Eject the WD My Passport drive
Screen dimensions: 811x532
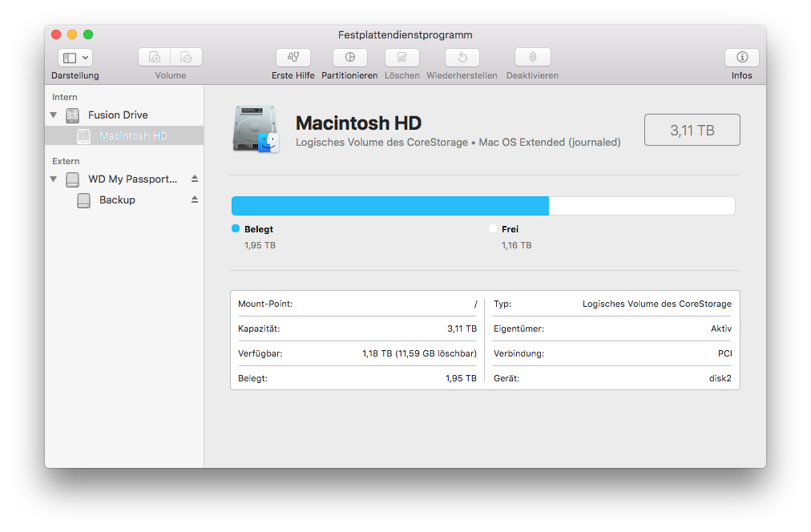[194, 179]
